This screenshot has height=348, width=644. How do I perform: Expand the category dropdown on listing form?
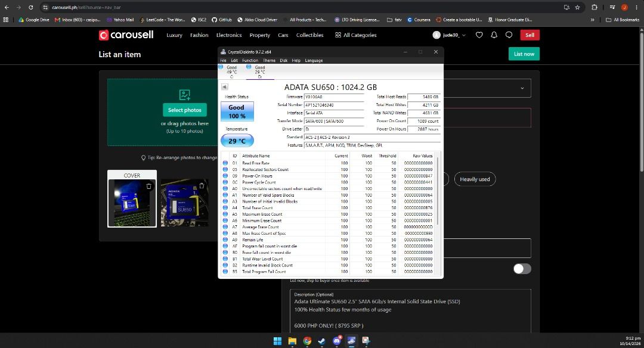(x=522, y=88)
